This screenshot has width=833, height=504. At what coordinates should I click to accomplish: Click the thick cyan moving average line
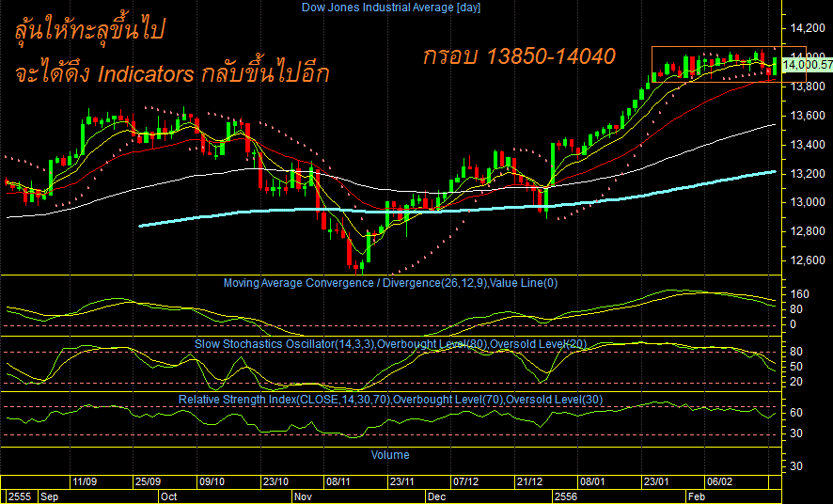coord(457,211)
